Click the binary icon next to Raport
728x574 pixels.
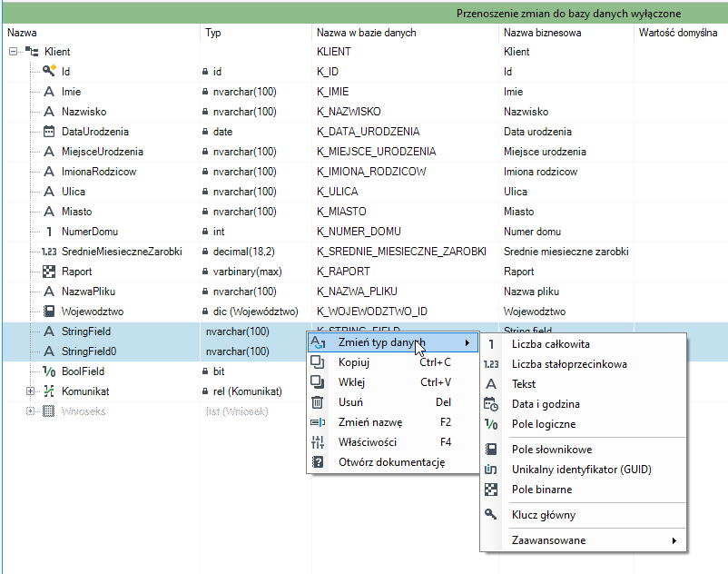click(x=49, y=272)
